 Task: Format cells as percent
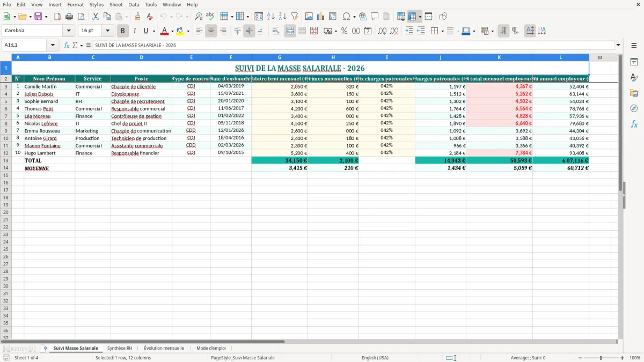click(344, 31)
